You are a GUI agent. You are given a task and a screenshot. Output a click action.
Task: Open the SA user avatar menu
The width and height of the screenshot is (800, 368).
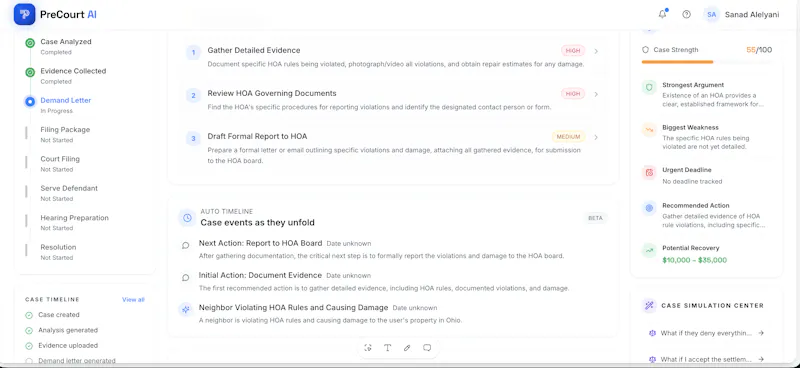pyautogui.click(x=711, y=14)
